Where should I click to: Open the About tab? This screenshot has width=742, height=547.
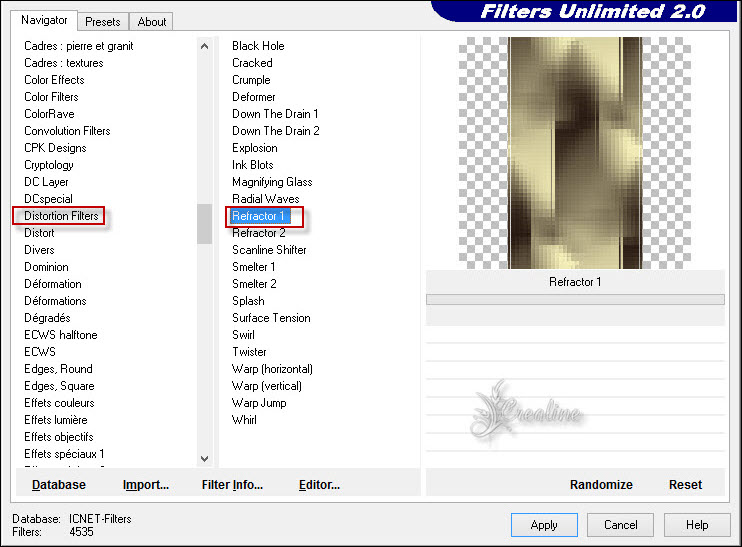[152, 21]
